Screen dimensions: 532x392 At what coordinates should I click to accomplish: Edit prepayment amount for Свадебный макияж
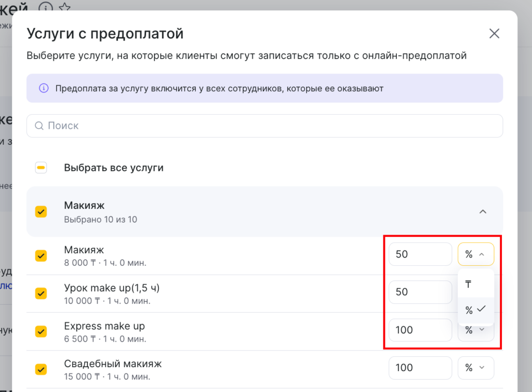coord(420,368)
